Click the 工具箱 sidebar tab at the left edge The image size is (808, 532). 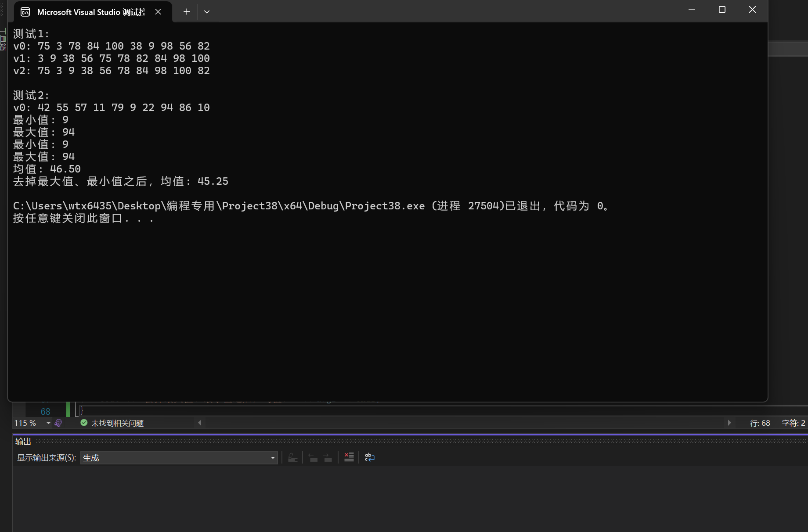(x=3, y=40)
